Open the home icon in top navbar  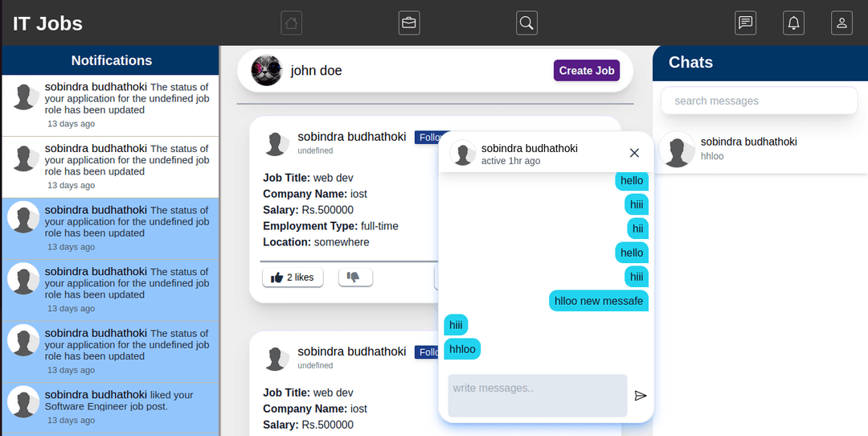click(291, 23)
